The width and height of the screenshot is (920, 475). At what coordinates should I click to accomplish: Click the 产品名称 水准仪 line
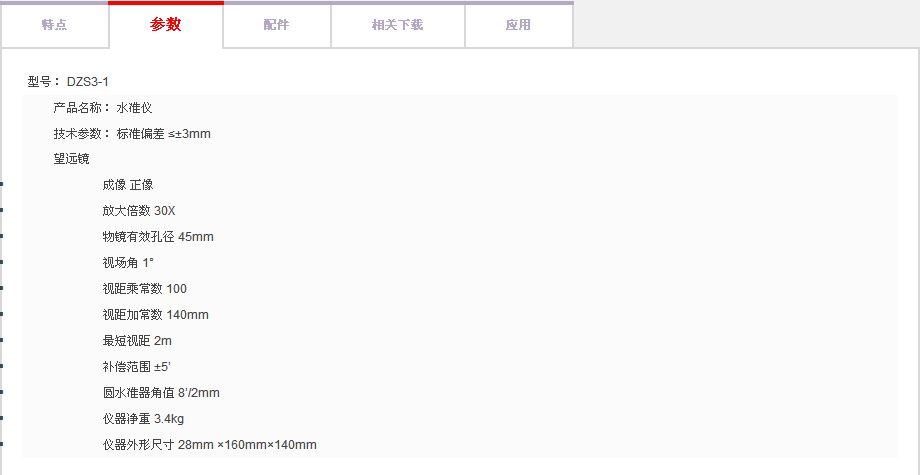point(103,107)
